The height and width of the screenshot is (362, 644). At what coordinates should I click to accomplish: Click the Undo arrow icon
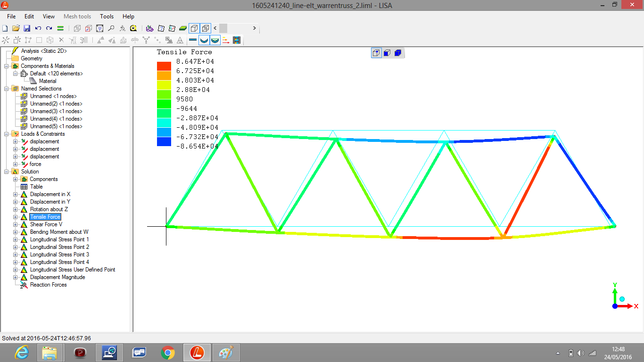(38, 28)
